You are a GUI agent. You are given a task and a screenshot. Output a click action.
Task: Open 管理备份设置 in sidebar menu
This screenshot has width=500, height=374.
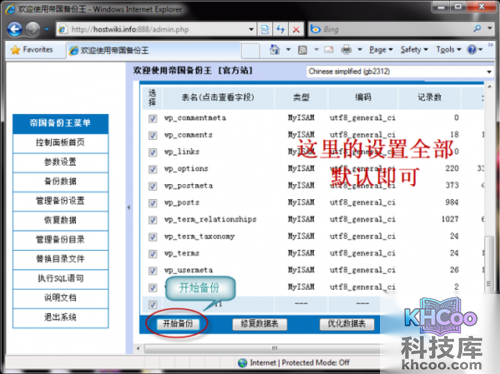point(60,201)
